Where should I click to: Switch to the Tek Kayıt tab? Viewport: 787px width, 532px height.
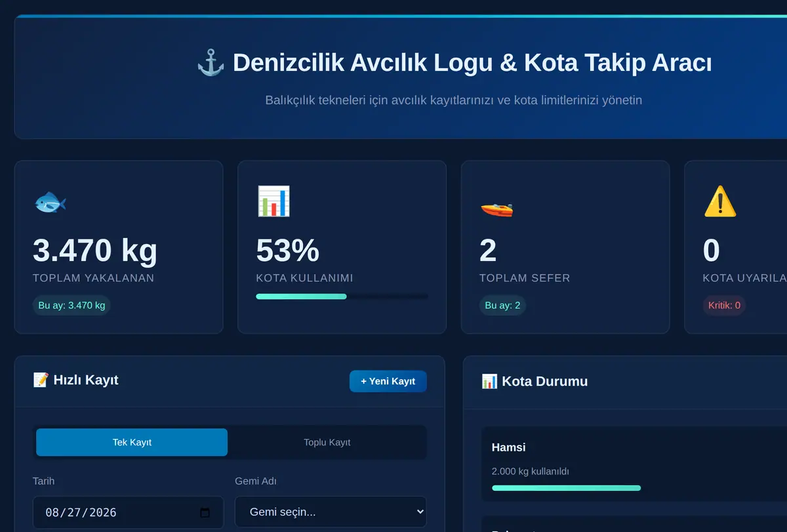132,442
